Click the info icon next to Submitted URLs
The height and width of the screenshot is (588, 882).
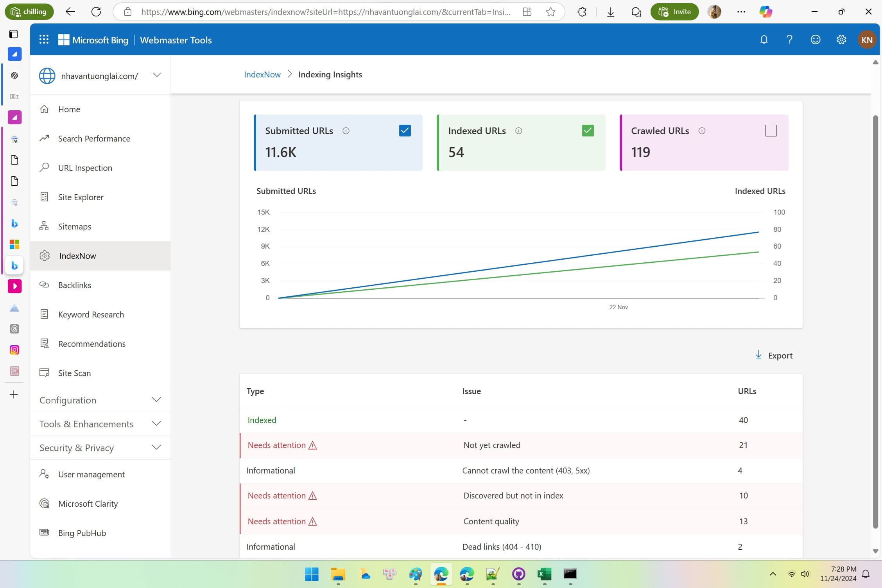tap(346, 131)
